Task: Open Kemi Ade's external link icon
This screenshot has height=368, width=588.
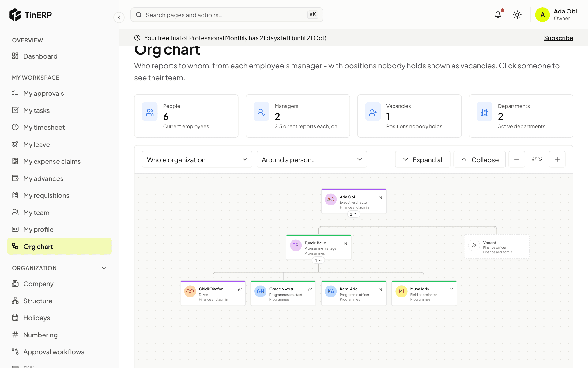Action: [x=380, y=290]
